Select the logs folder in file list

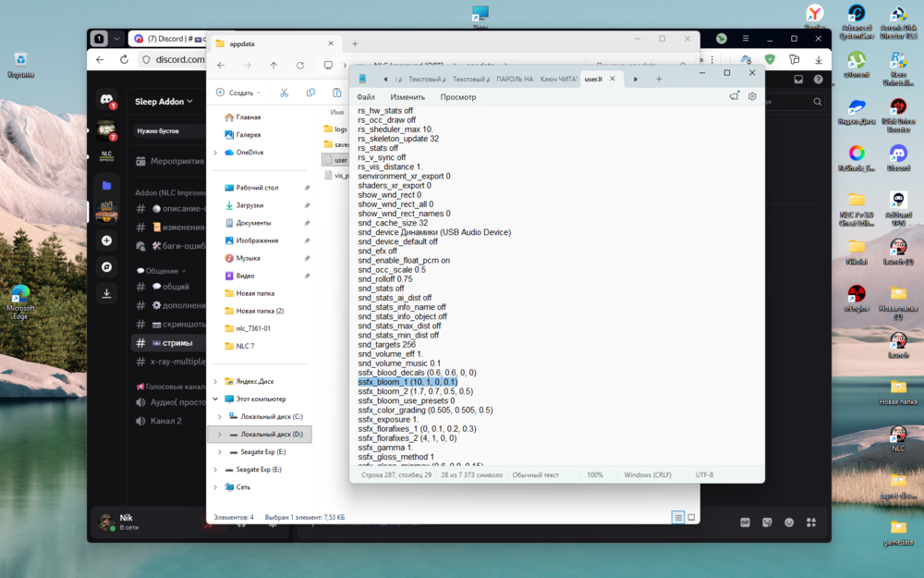335,129
